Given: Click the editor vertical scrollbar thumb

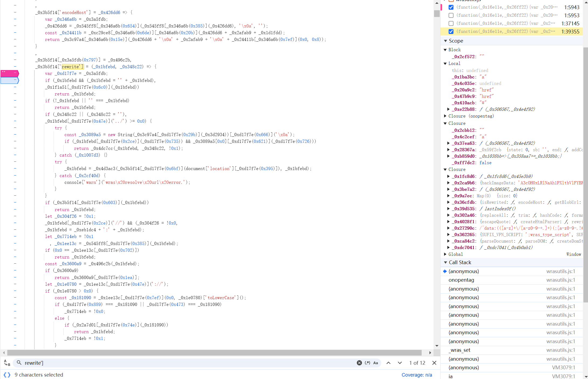Looking at the screenshot, I should click(x=437, y=13).
